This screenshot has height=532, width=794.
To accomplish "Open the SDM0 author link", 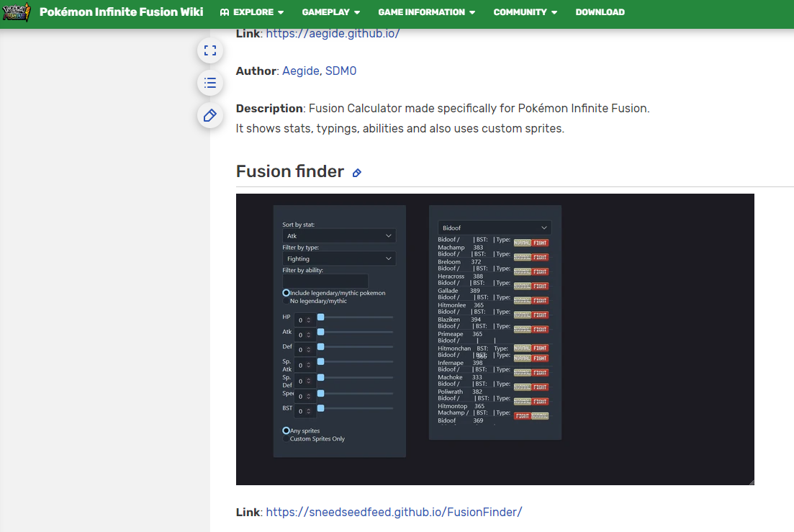I will 340,71.
